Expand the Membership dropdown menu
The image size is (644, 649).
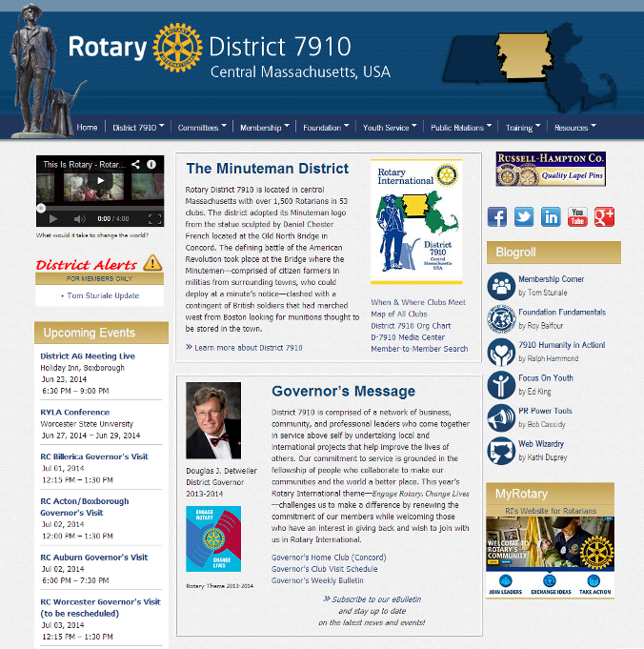tap(265, 128)
